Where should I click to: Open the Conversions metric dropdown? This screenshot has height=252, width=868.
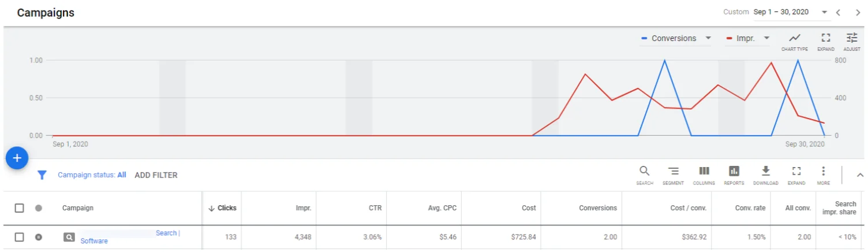[708, 38]
